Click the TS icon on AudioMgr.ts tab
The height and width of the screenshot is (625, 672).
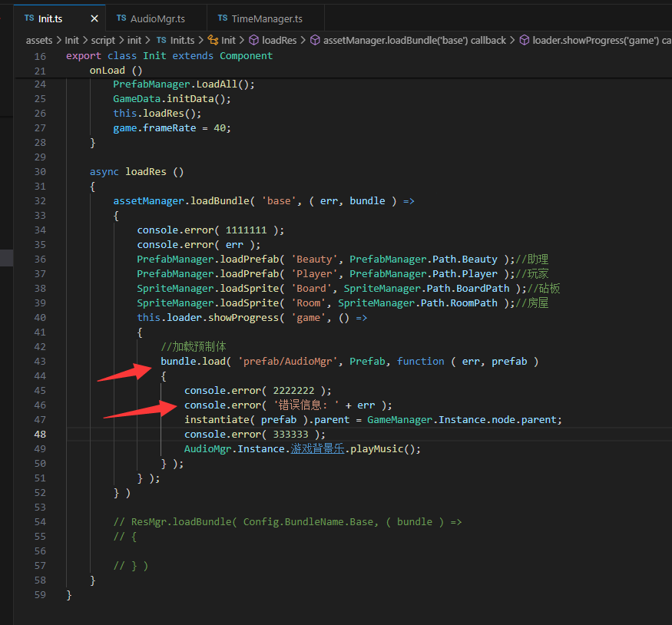coord(121,18)
